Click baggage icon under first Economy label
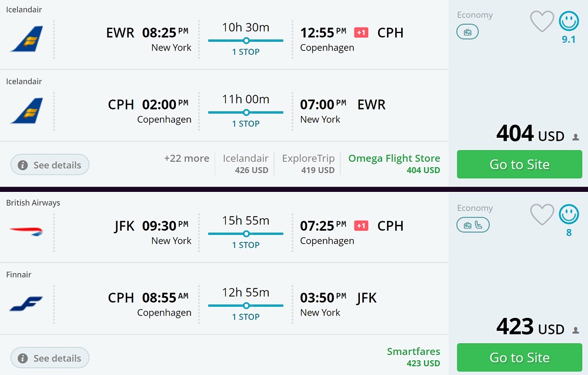The height and width of the screenshot is (375, 588). pos(467,32)
